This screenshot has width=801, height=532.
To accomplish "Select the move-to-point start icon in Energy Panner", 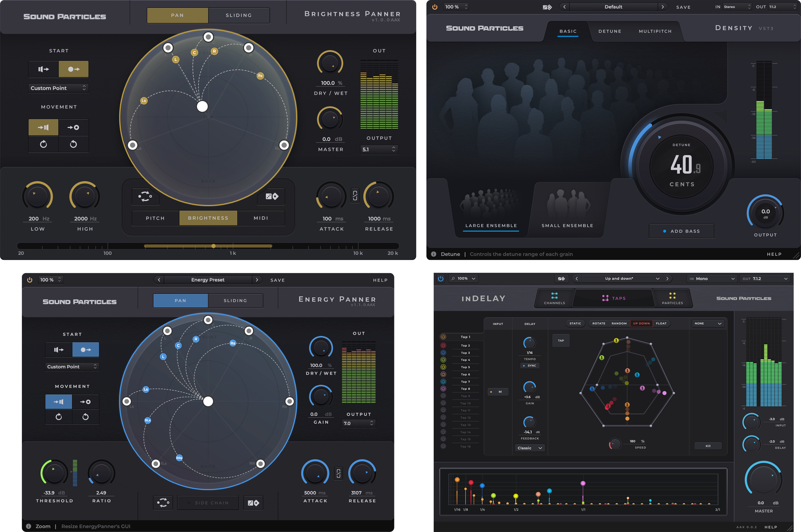I will (x=85, y=350).
